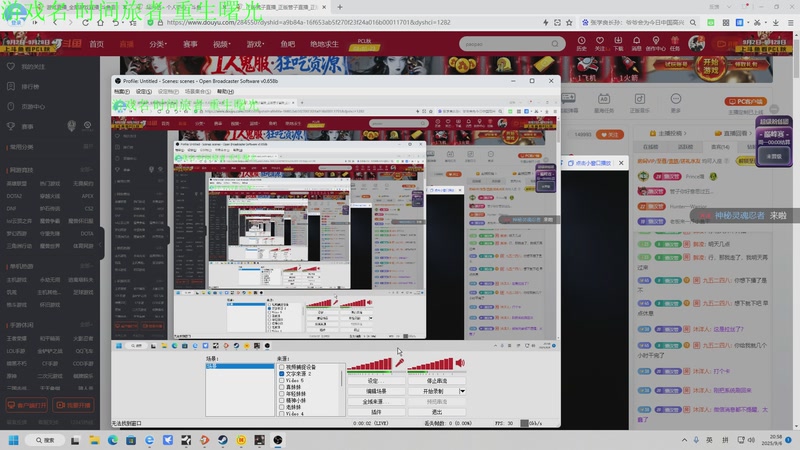Click the user avatar in Douyu header
This screenshot has height=450, width=800.
point(696,43)
